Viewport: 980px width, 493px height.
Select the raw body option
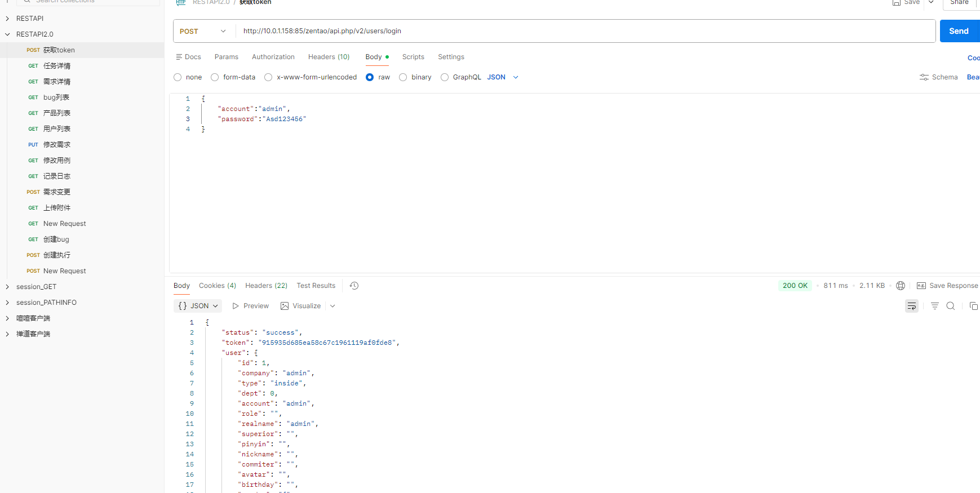tap(370, 77)
